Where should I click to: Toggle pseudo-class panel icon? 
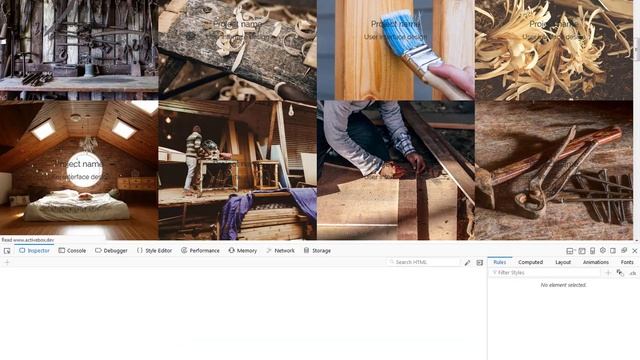tap(620, 273)
